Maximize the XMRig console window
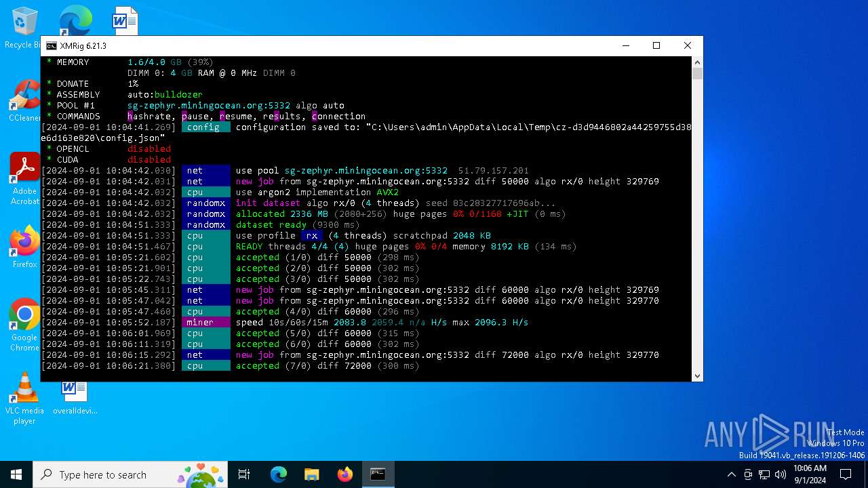This screenshot has width=868, height=488. click(656, 46)
